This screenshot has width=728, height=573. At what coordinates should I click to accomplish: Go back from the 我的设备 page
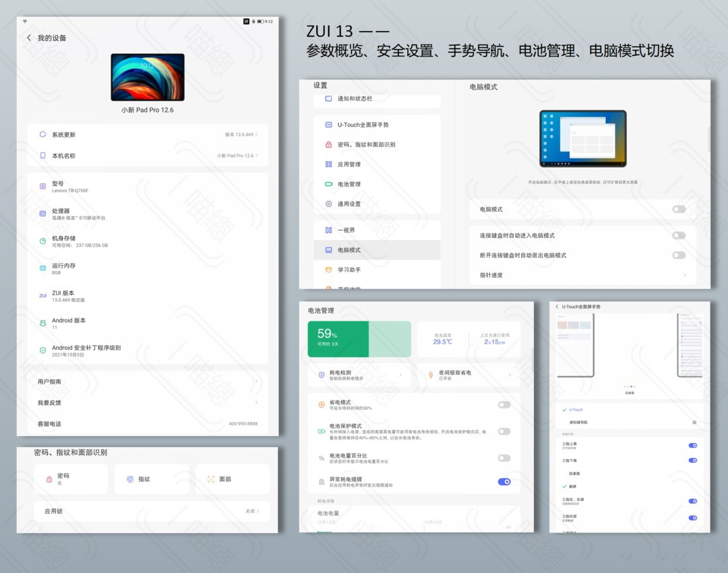coord(29,38)
